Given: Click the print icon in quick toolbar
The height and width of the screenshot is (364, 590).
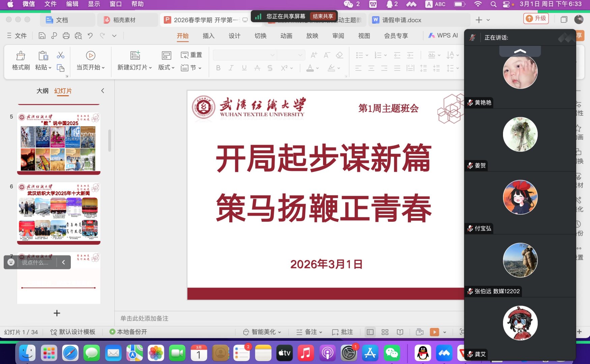Looking at the screenshot, I should (66, 36).
